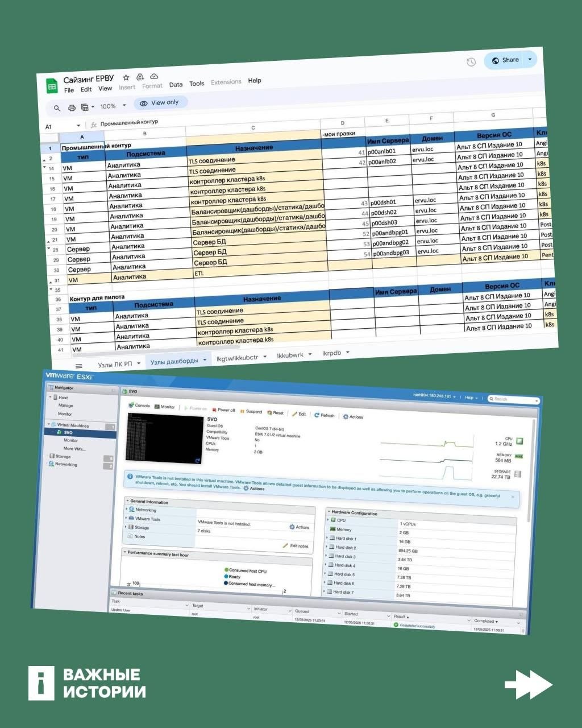Click the search magnifier in Sheets toolbar
582x728 pixels.
(x=57, y=108)
